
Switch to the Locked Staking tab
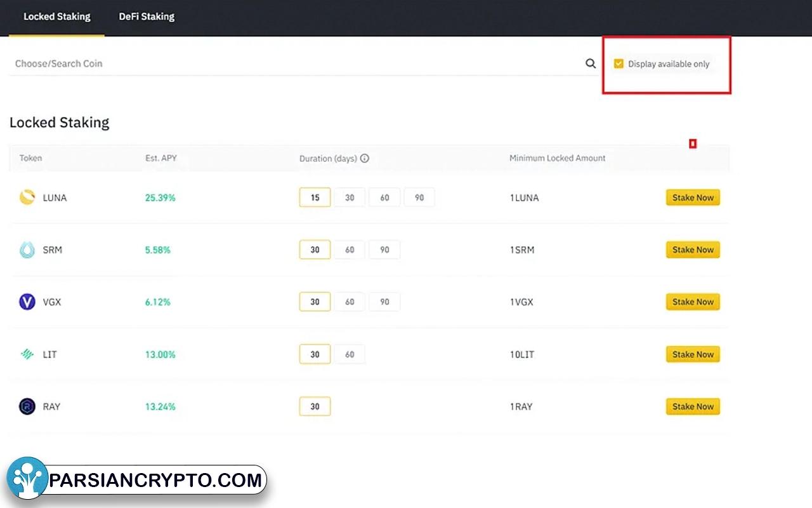[57, 17]
